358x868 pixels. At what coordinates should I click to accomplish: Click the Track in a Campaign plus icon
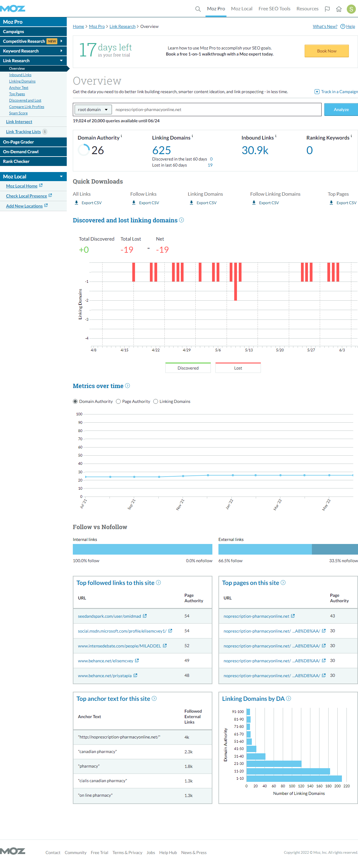click(317, 92)
